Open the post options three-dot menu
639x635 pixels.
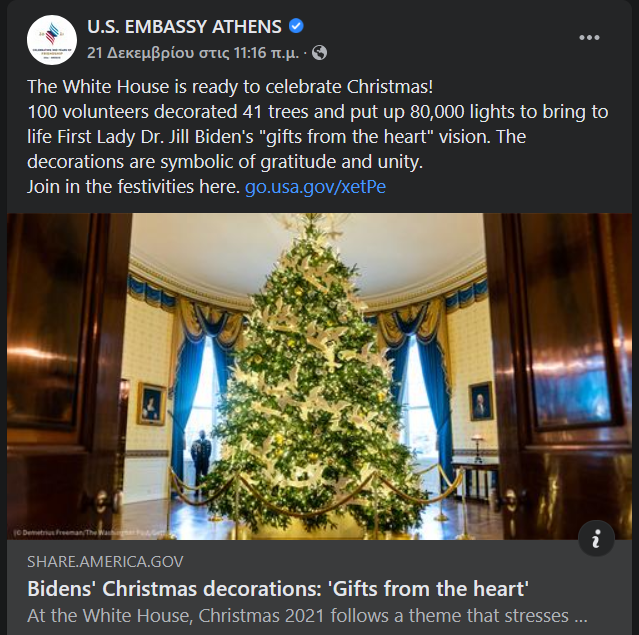click(x=589, y=37)
